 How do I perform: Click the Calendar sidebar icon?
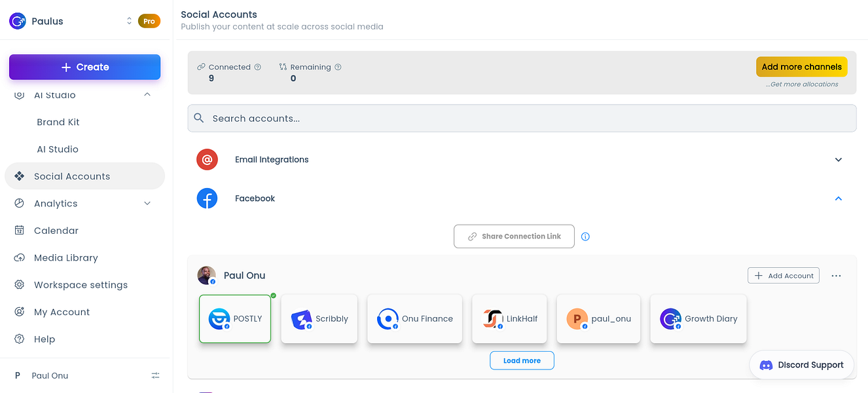click(20, 231)
